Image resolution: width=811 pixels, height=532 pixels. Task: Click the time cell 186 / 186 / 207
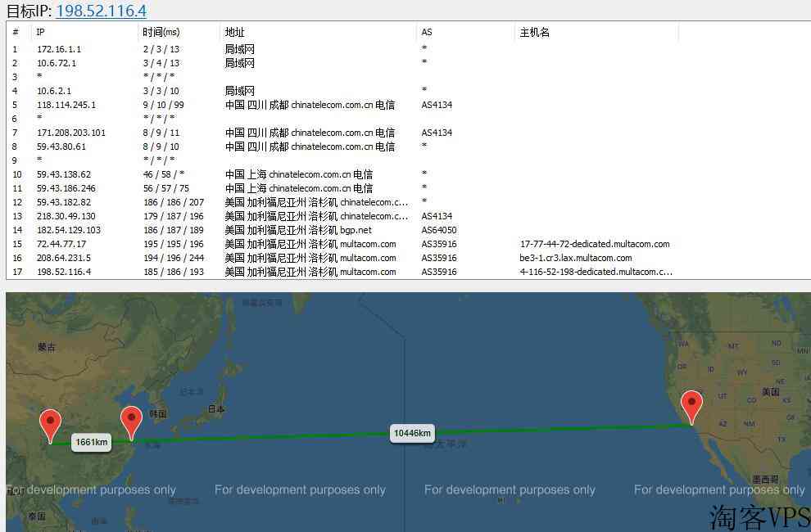pos(174,203)
